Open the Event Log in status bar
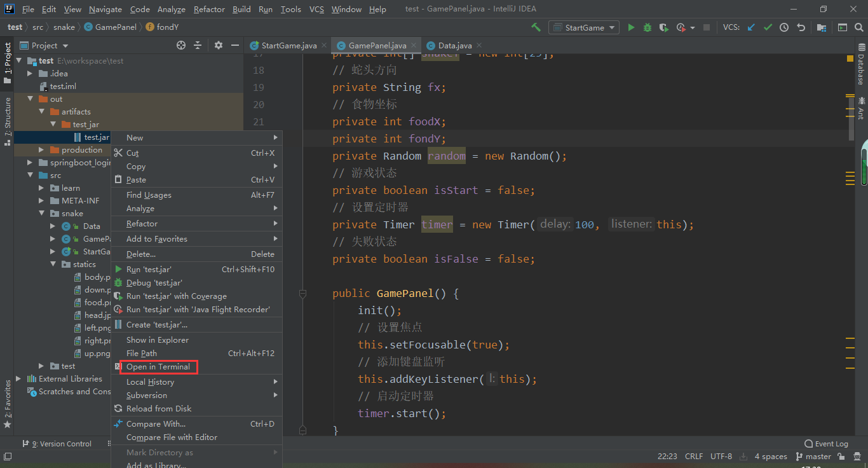Viewport: 868px width, 468px height. [x=826, y=444]
